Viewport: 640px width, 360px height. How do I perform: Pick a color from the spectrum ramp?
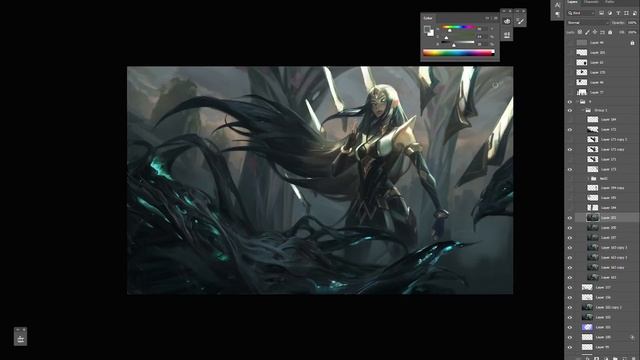point(458,53)
